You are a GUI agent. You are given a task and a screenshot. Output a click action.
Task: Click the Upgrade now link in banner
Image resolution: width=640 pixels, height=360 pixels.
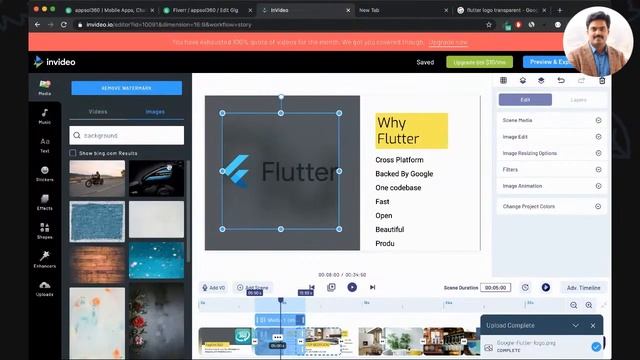tap(449, 42)
